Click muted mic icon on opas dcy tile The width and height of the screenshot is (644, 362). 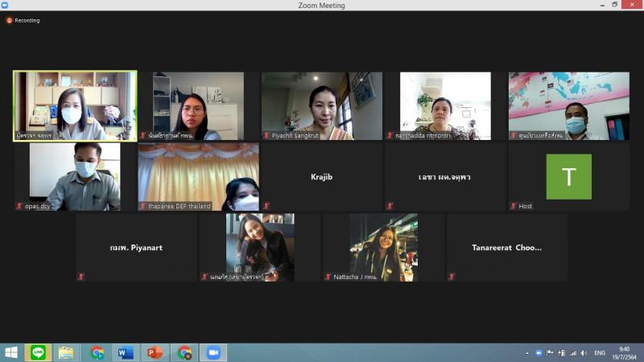[x=19, y=206]
